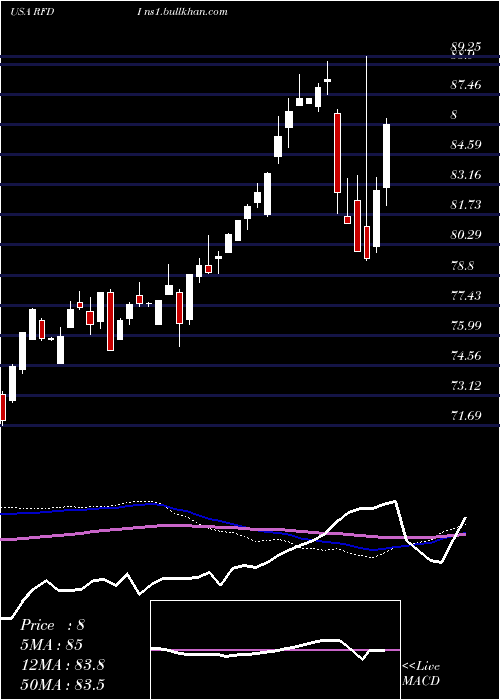This screenshot has height=700, width=500.
Task: Click the 73.12 price axis label
Action: coord(466,386)
